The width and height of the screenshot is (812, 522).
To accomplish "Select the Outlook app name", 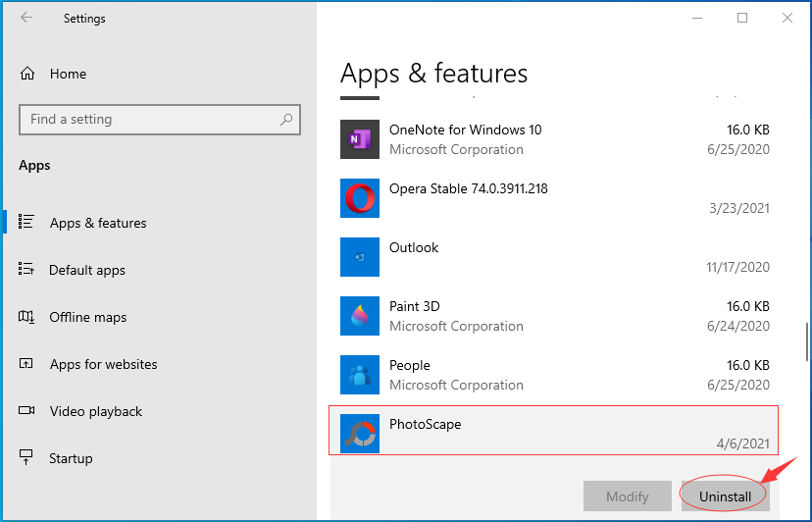I will tap(413, 248).
